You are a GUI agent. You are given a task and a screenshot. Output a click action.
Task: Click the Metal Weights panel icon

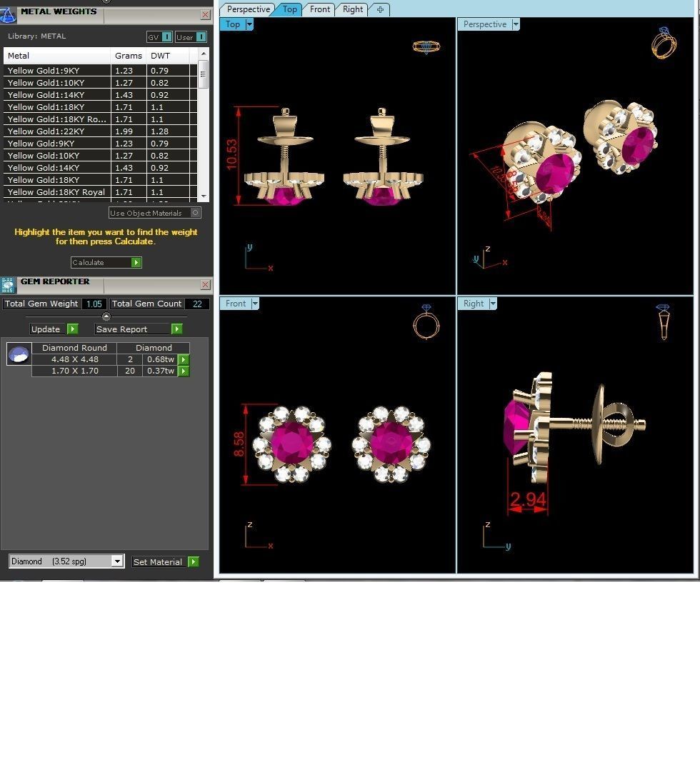[8, 14]
